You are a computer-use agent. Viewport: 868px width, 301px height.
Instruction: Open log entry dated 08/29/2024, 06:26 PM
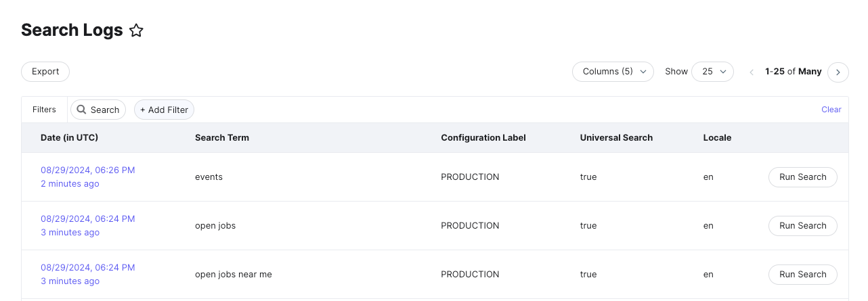pyautogui.click(x=88, y=170)
